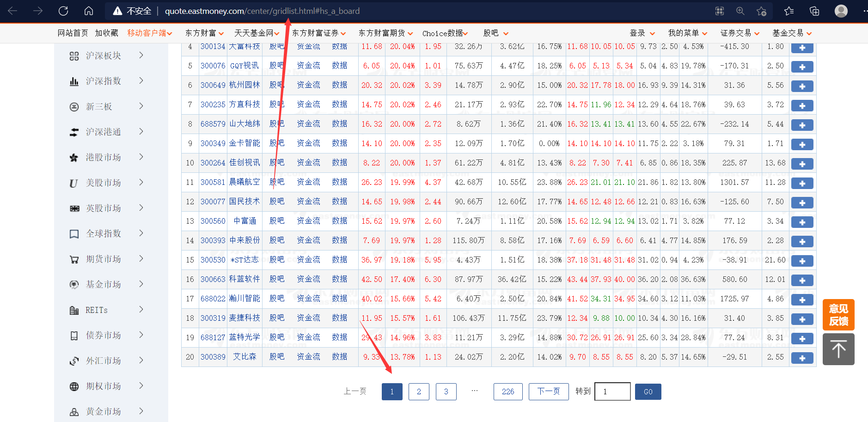Image resolution: width=868 pixels, height=422 pixels.
Task: Expand the 外汇市场 chevron
Action: pyautogui.click(x=141, y=361)
